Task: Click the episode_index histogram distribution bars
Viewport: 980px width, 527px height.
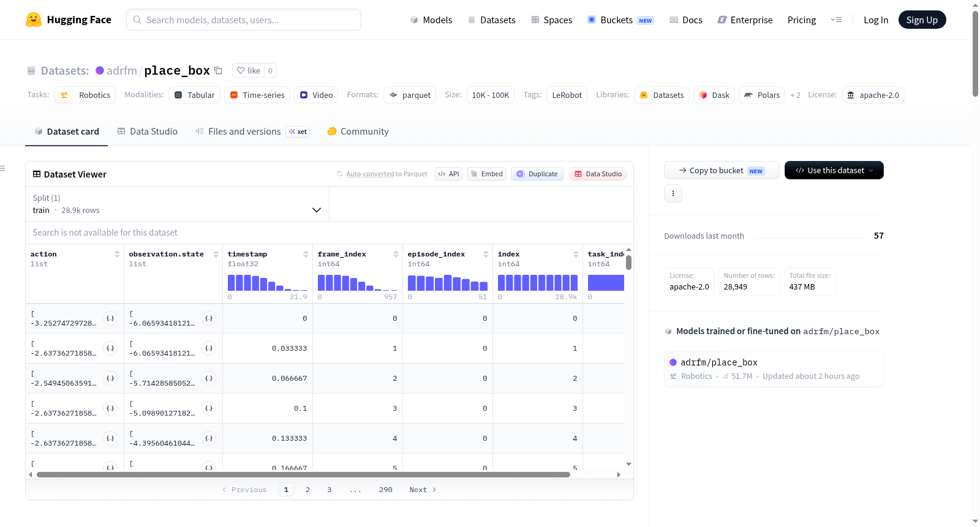Action: (448, 283)
